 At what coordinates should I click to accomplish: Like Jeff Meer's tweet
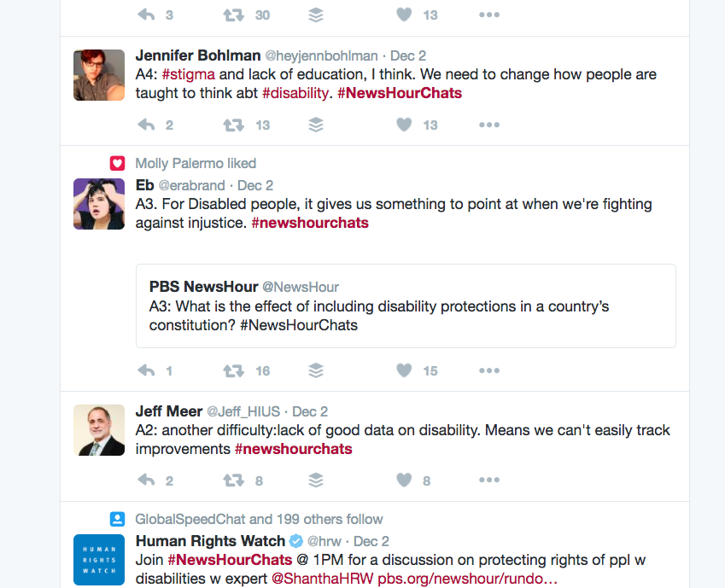coord(404,480)
